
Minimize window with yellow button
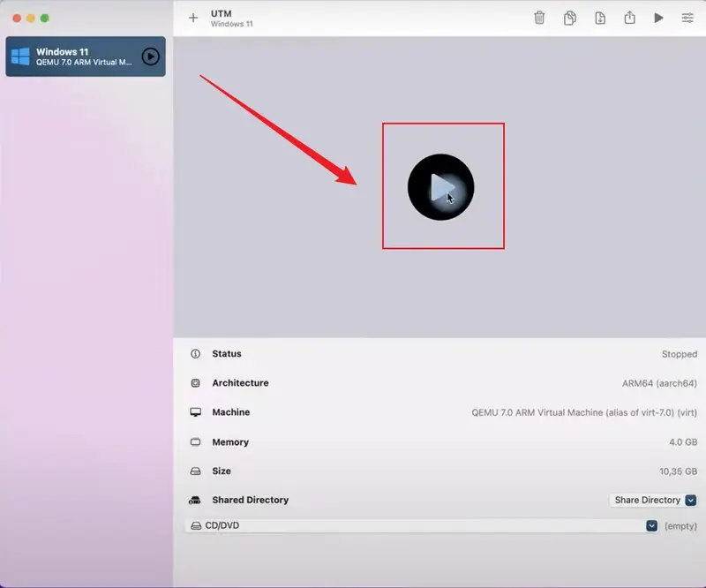click(x=31, y=19)
